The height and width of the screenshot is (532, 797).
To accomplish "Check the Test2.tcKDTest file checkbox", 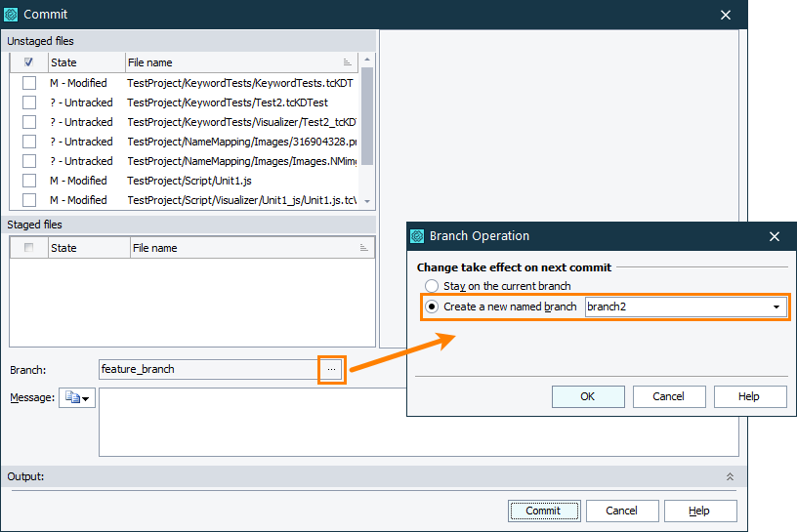I will coord(29,102).
